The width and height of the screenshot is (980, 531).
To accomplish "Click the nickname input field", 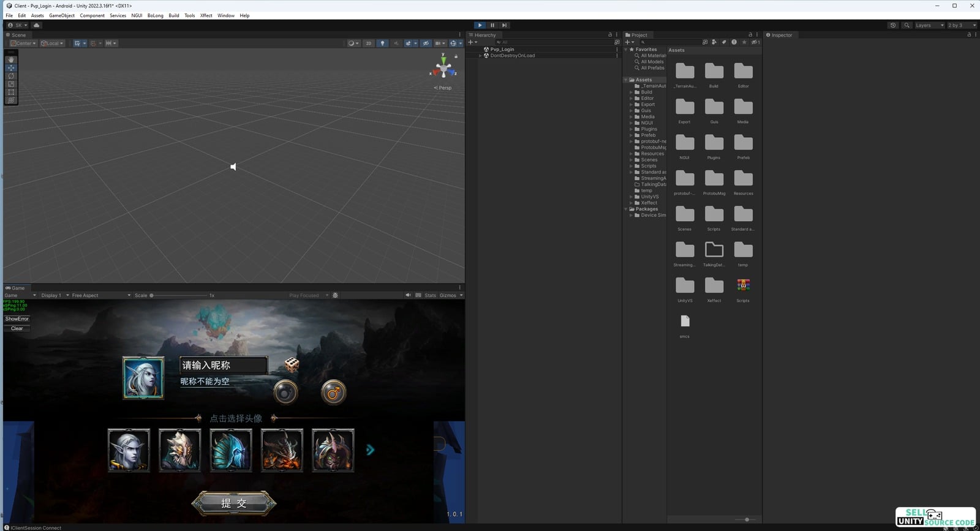I will point(224,365).
